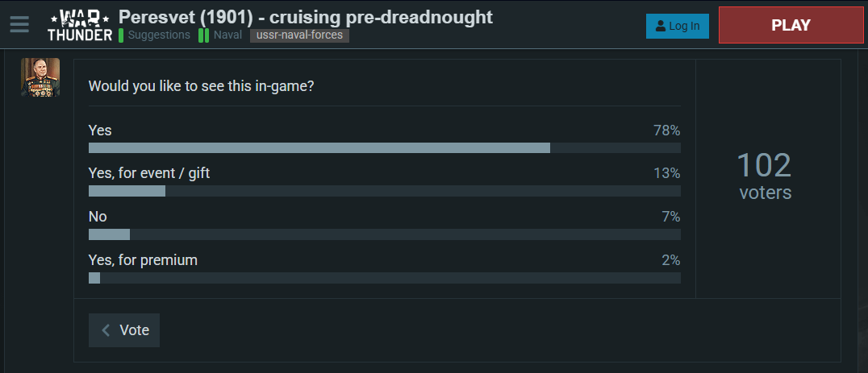868x373 pixels.
Task: Select the plain "Yes" poll option
Action: [x=100, y=131]
